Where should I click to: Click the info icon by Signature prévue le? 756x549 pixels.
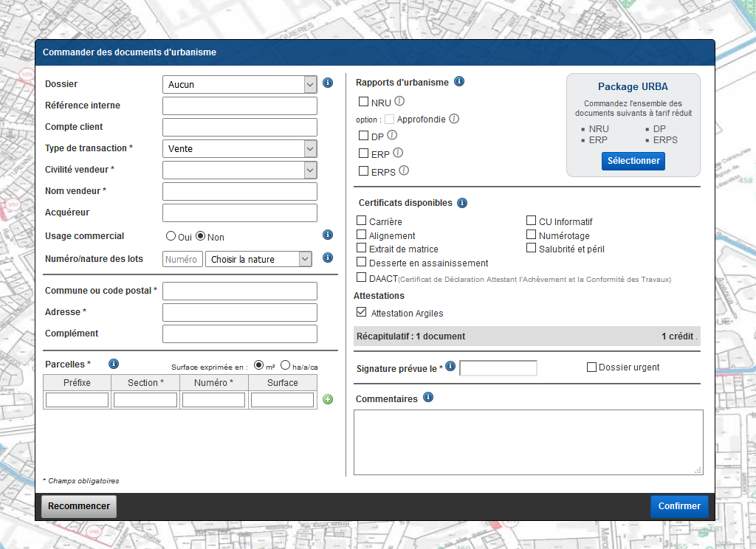pos(450,366)
